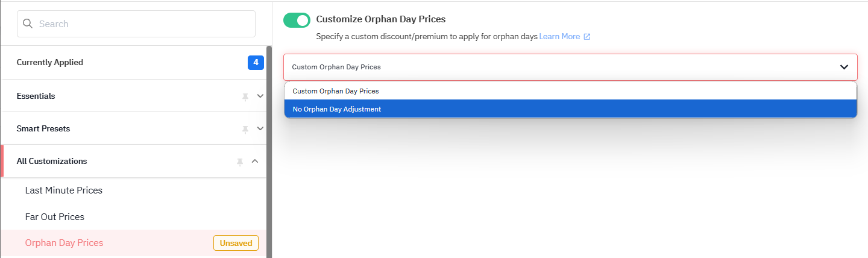The height and width of the screenshot is (258, 868).
Task: Pin the All Customizations section
Action: coord(240,162)
